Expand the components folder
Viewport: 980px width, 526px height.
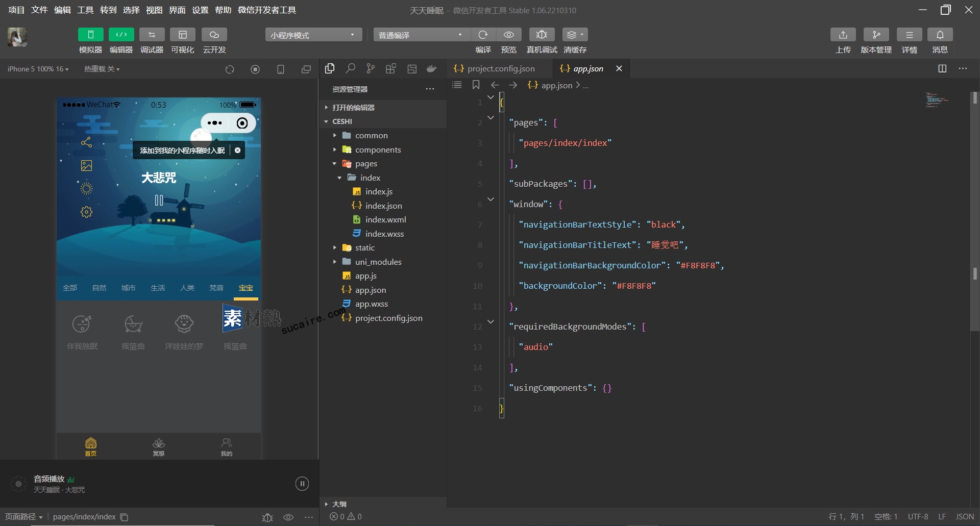click(x=383, y=149)
